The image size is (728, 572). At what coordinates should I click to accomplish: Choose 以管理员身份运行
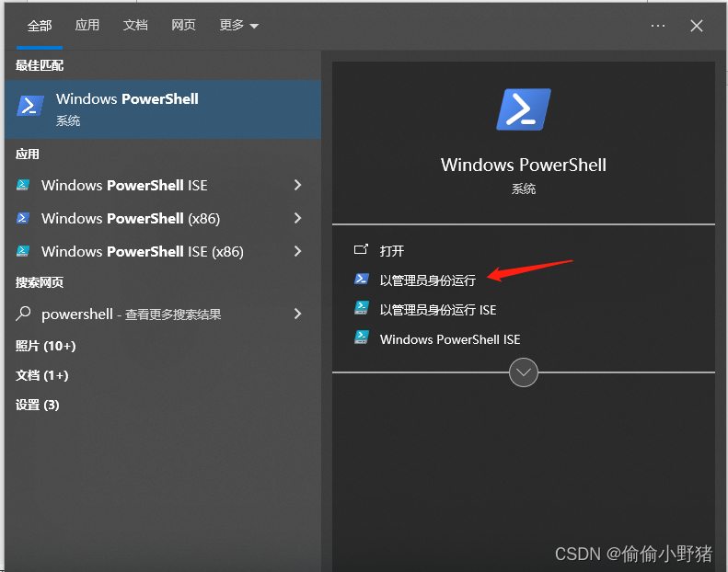click(428, 280)
